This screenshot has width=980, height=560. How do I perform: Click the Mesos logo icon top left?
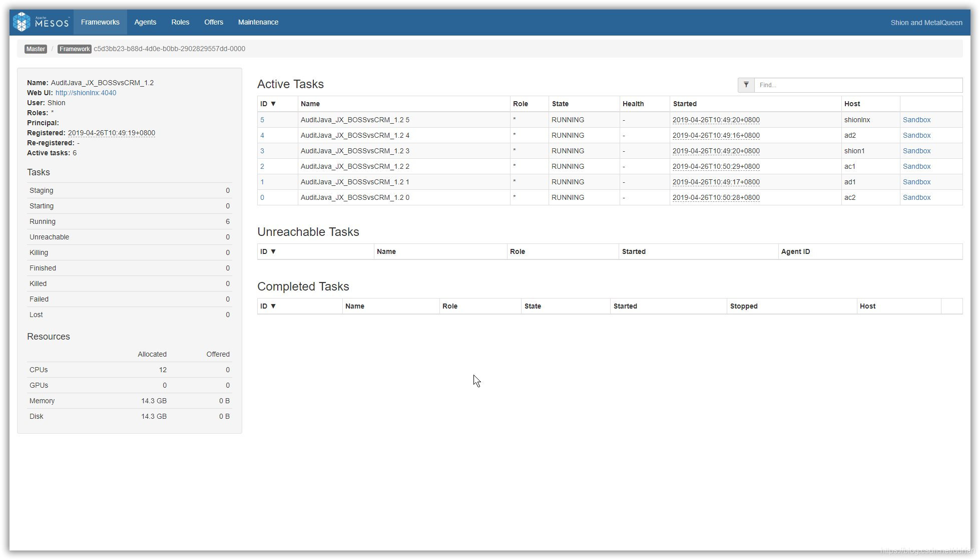(22, 22)
